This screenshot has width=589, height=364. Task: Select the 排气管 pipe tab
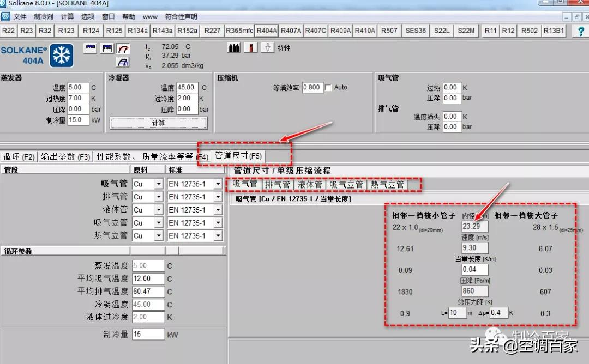pyautogui.click(x=278, y=184)
